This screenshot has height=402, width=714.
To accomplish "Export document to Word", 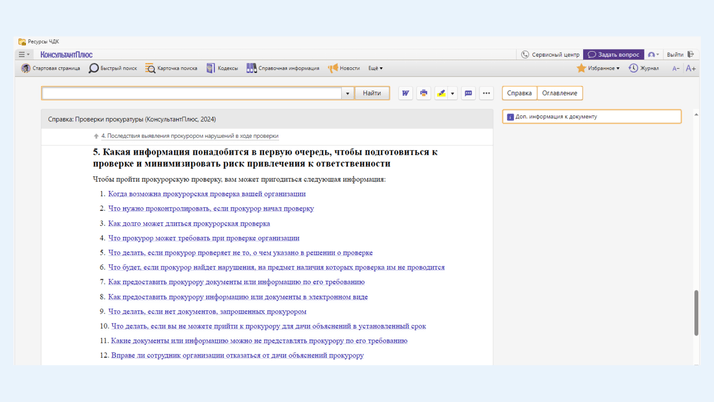I will [x=405, y=93].
